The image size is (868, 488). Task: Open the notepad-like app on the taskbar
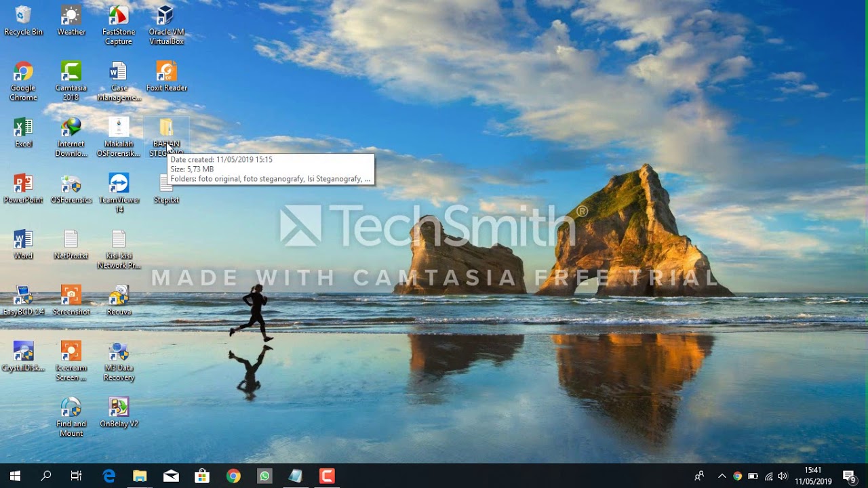296,476
